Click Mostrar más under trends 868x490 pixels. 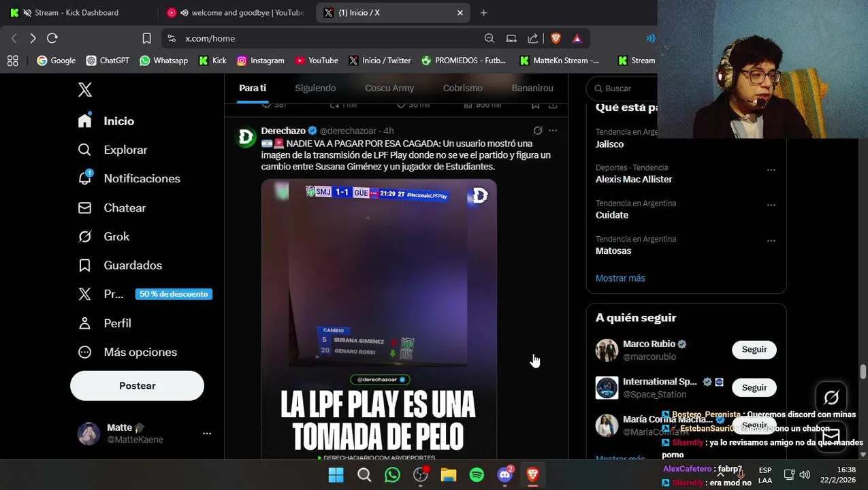[x=620, y=278]
